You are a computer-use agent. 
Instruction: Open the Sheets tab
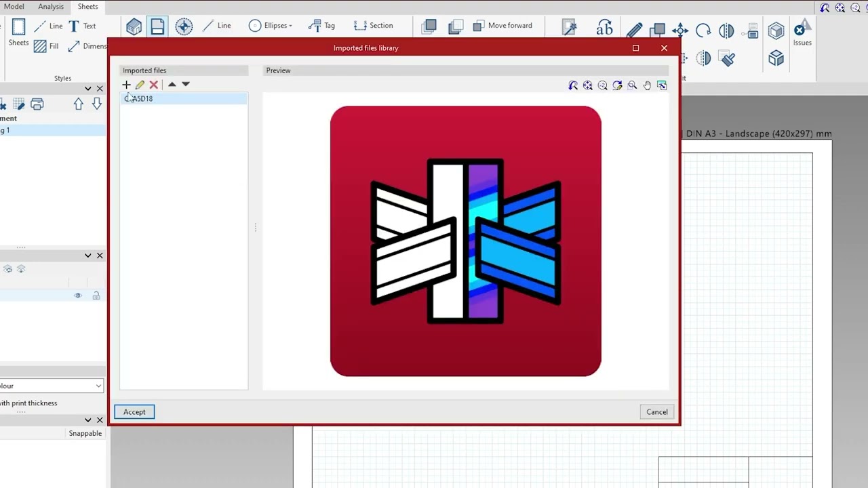click(x=87, y=7)
